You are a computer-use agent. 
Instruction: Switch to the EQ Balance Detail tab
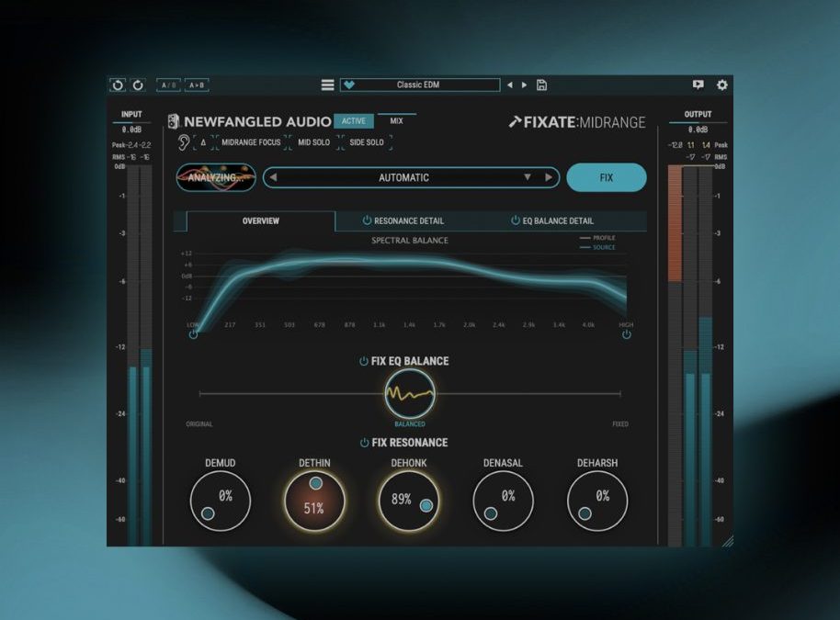pos(552,220)
